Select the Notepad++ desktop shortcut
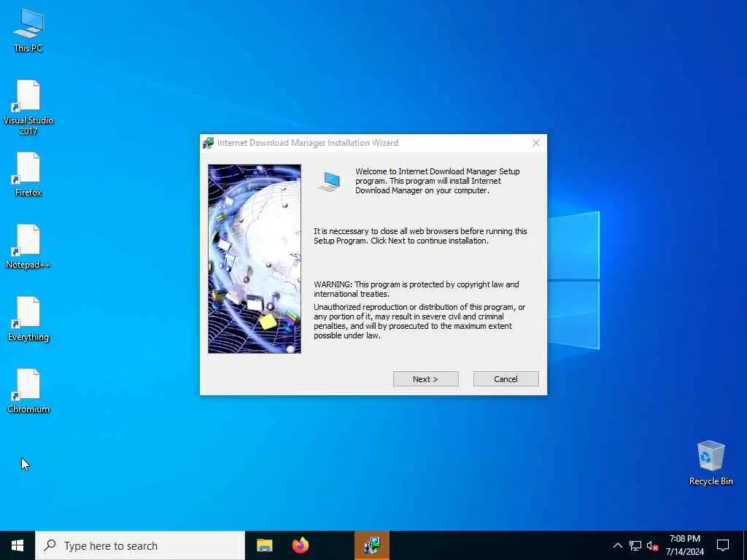747x560 pixels. pos(28,247)
